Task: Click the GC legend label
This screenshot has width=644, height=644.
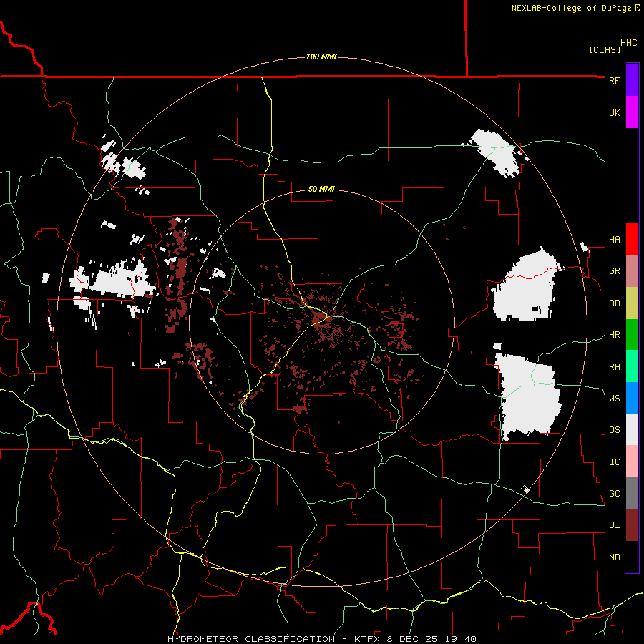Action: tap(614, 494)
